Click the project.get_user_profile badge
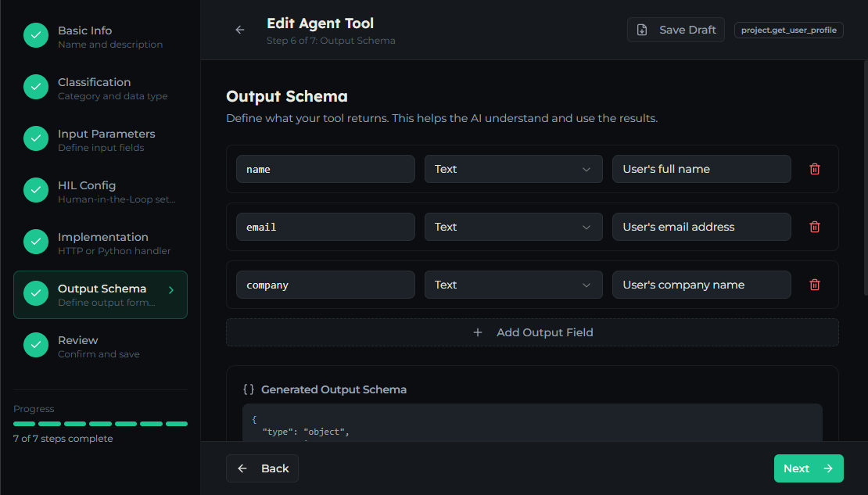 (x=788, y=30)
